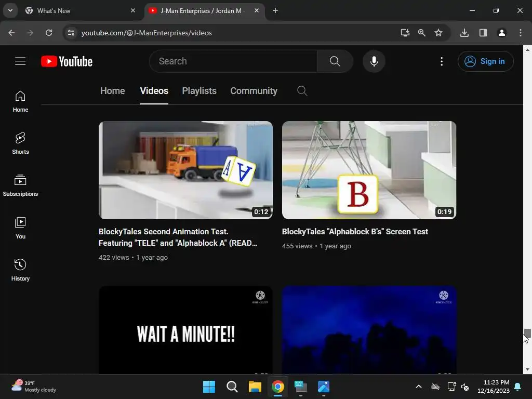
Task: Click the Chrome icon in the taskbar
Action: click(x=278, y=387)
